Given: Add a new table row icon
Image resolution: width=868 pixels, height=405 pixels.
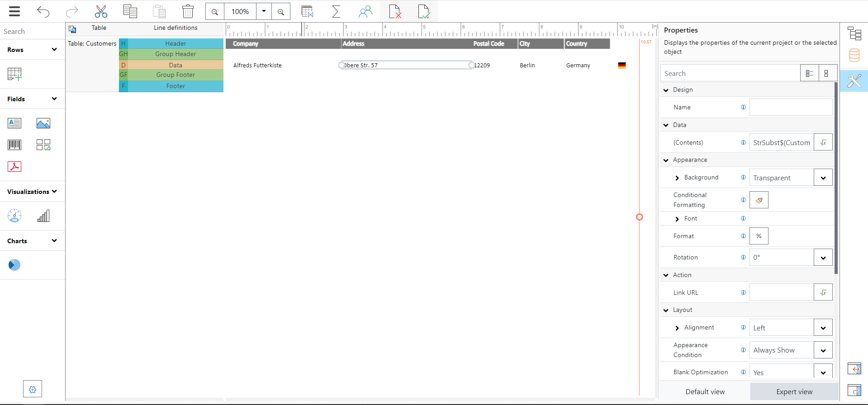Looking at the screenshot, I should 14,74.
